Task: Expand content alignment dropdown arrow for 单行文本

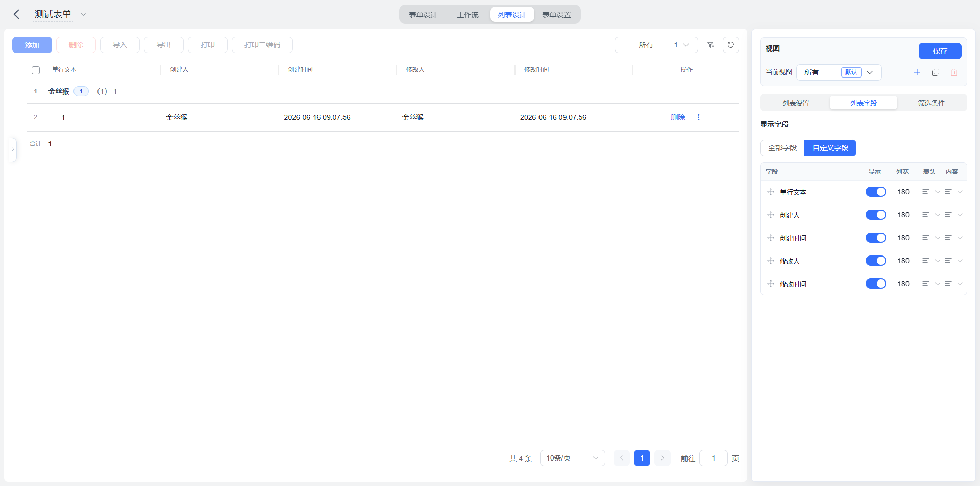Action: [960, 192]
